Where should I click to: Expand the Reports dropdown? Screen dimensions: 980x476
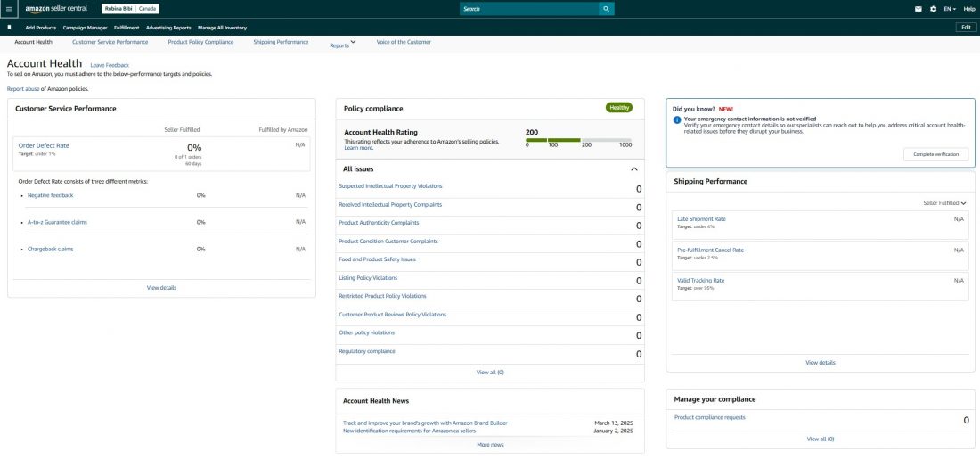coord(342,44)
